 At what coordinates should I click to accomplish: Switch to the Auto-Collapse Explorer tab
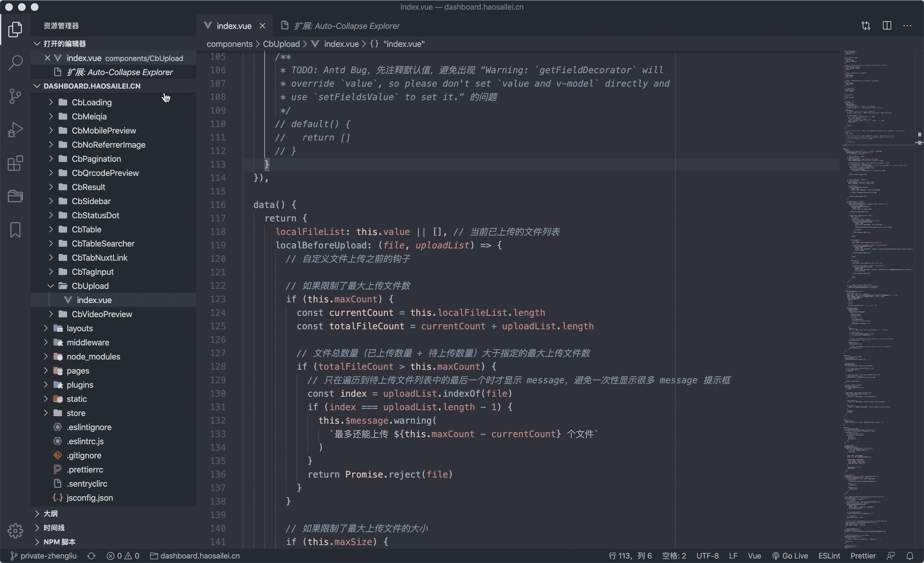click(346, 26)
